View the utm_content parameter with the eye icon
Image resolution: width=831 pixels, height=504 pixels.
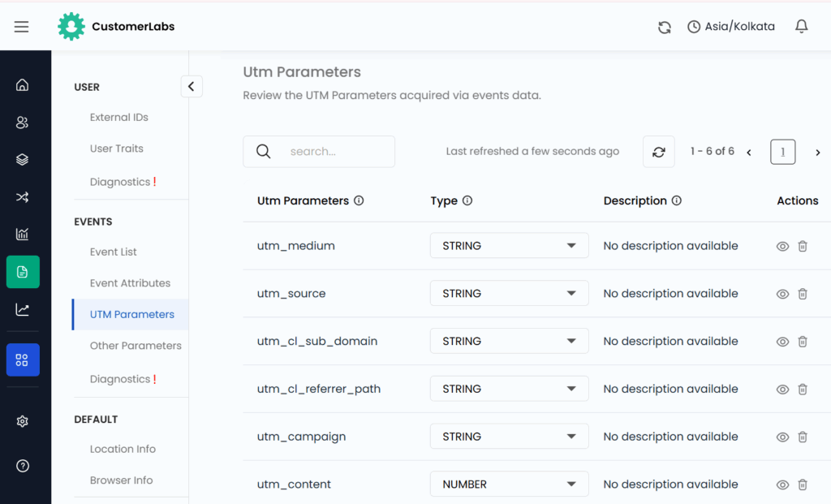781,484
